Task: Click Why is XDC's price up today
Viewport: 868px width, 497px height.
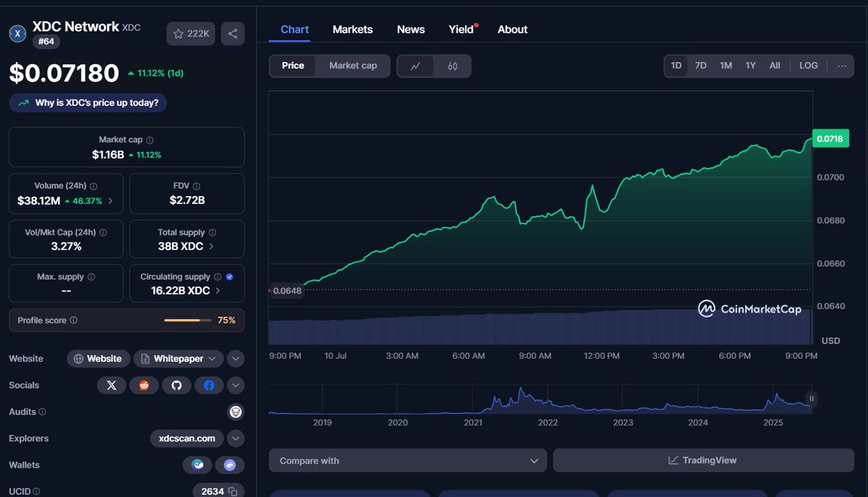Action: point(88,103)
